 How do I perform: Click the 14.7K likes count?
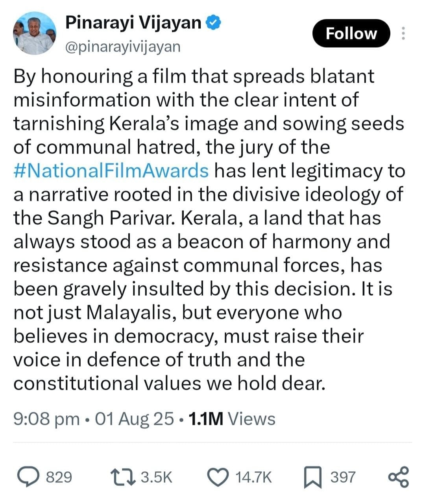253,477
